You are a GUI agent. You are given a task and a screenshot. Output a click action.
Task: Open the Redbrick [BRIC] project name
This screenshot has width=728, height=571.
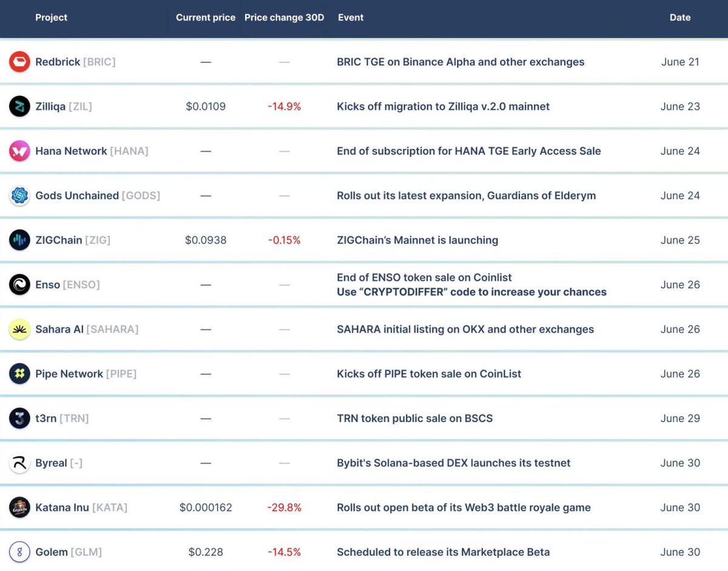tap(75, 62)
